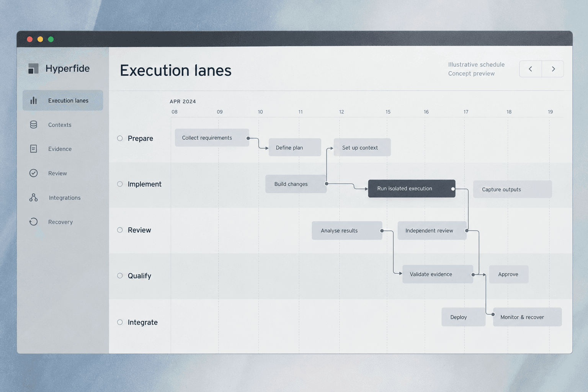
Task: Advance to next schedule period
Action: [553, 69]
